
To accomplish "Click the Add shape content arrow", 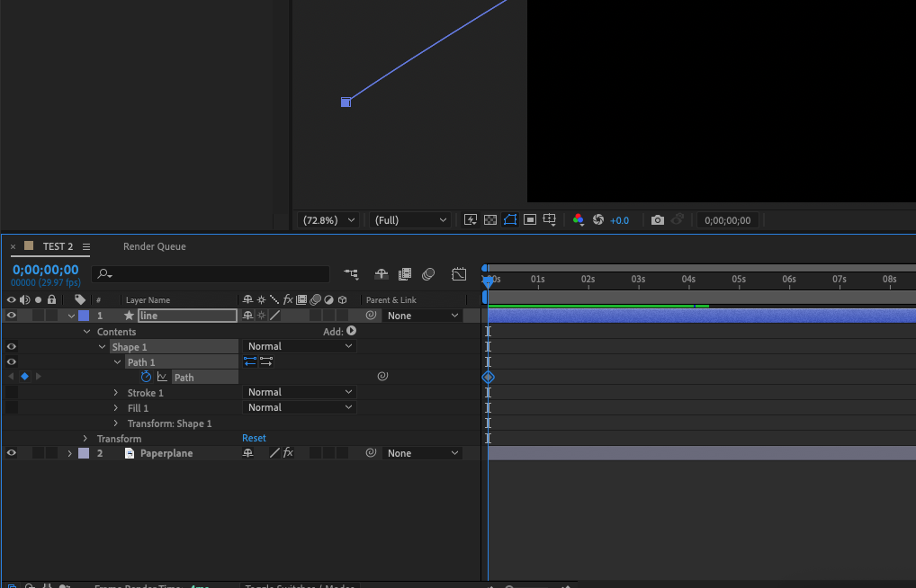I will click(x=351, y=331).
